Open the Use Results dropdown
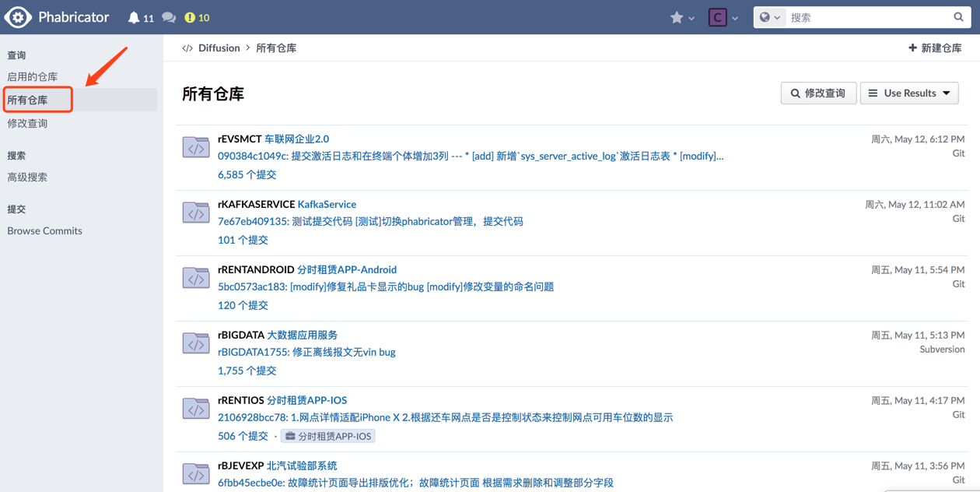Viewport: 980px width, 492px height. (x=909, y=93)
